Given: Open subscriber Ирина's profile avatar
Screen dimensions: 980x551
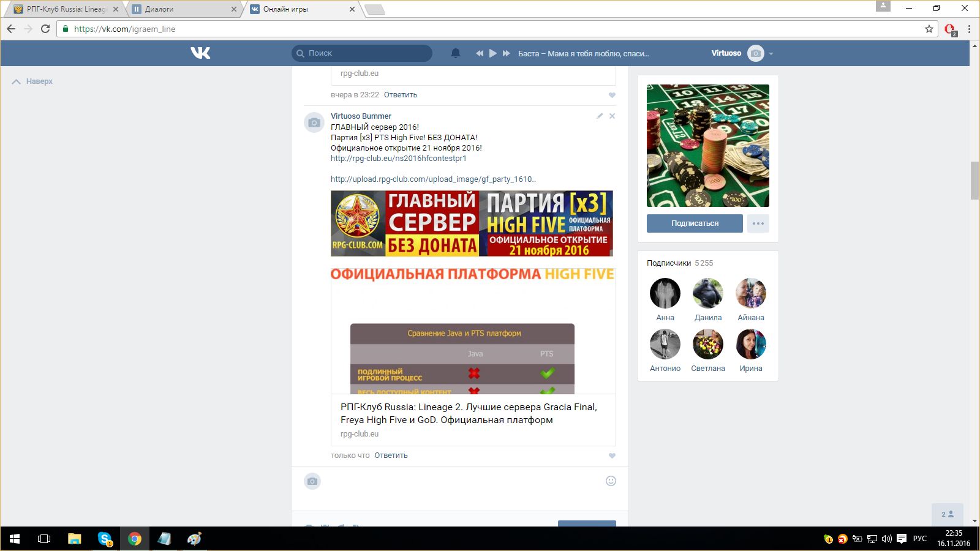Looking at the screenshot, I should pyautogui.click(x=751, y=344).
